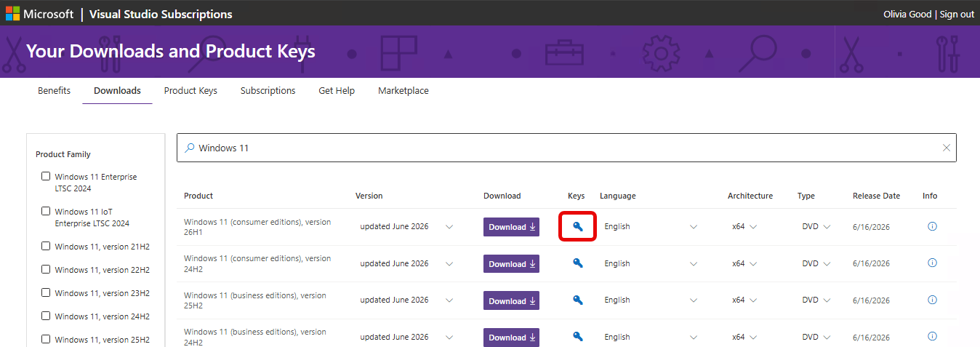980x347 pixels.
Task: Show info for consumer editions version 24H2
Action: coord(933,263)
